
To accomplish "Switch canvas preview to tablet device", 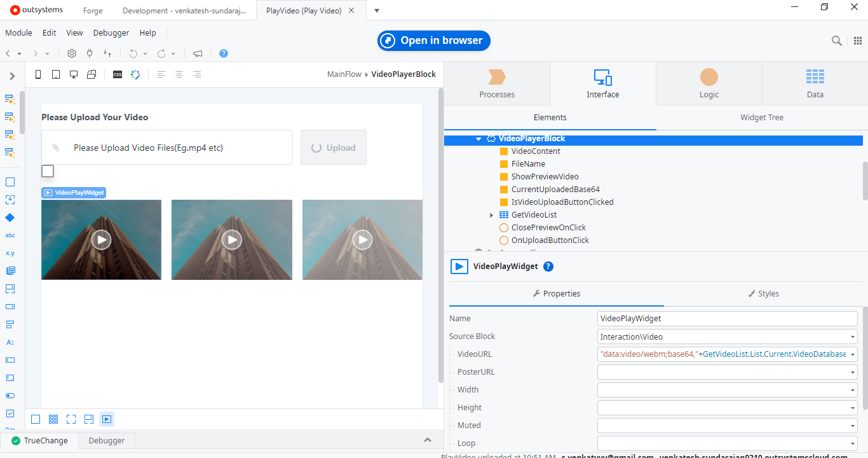I will (56, 74).
